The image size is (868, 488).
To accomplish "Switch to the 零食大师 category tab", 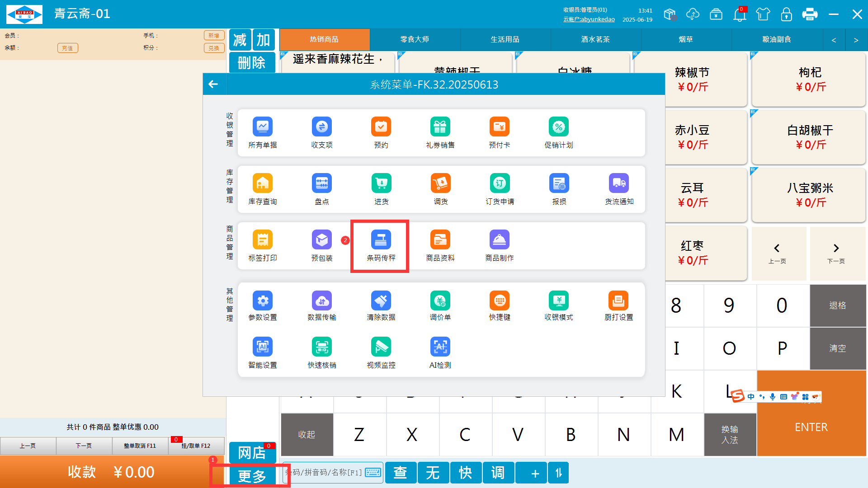I will [x=415, y=40].
